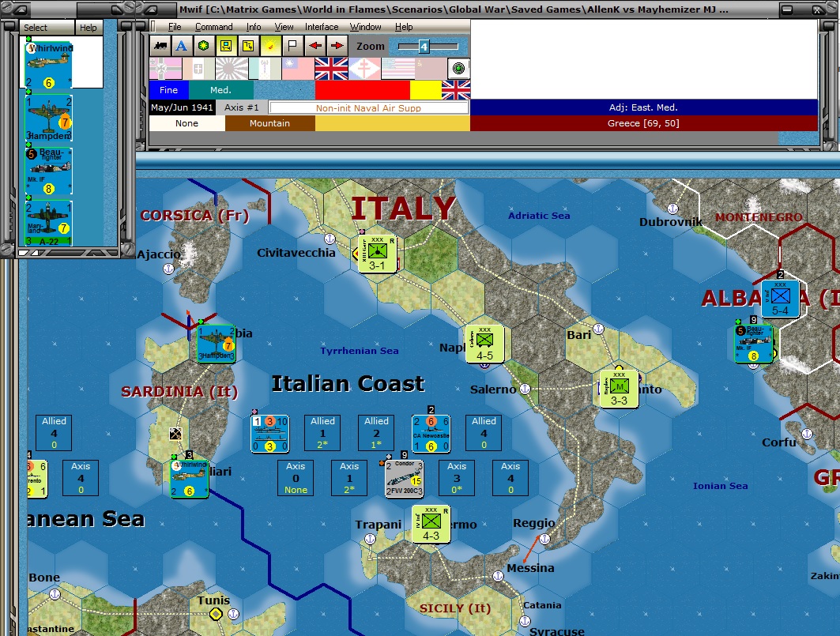Select the Hampden counter on Sardinia map

[216, 344]
